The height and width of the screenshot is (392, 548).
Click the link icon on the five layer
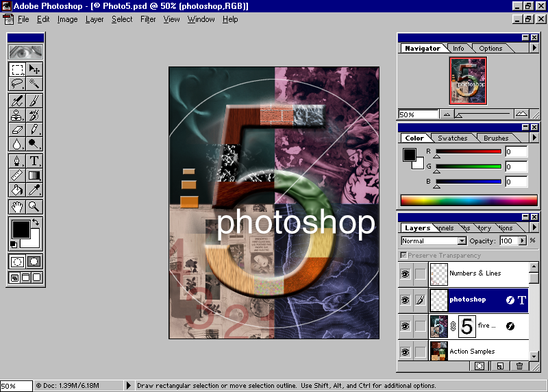pos(453,326)
